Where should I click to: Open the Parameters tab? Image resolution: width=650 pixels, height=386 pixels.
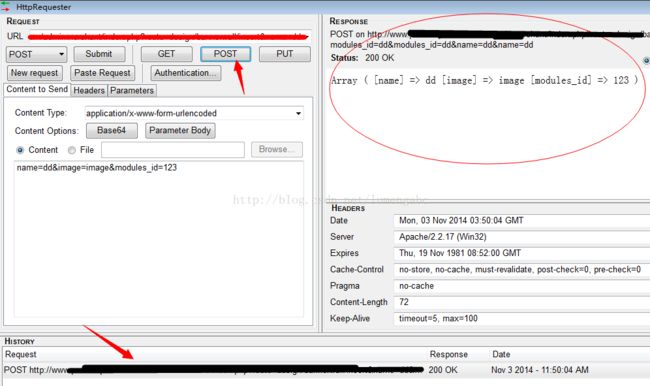coord(132,90)
